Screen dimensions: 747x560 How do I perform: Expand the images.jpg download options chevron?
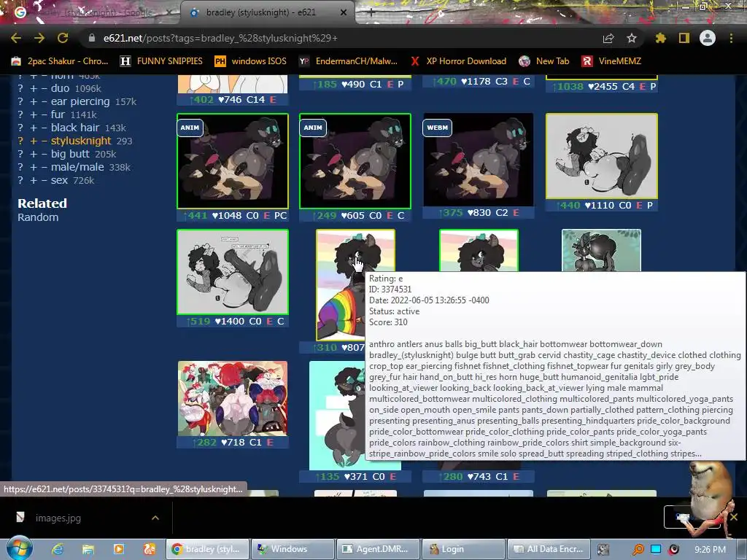tap(155, 518)
